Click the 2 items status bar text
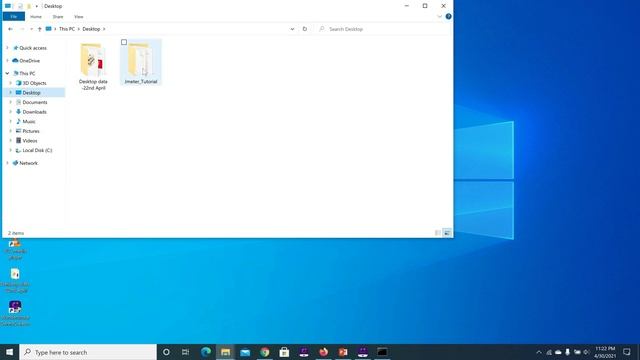The width and height of the screenshot is (640, 360). pos(16,233)
